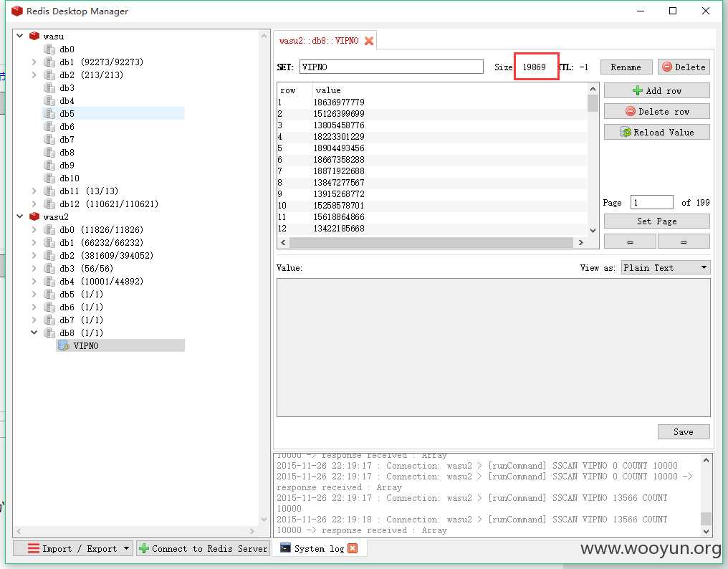728x569 pixels.
Task: Open the View as Plain Text dropdown
Action: coord(666,267)
